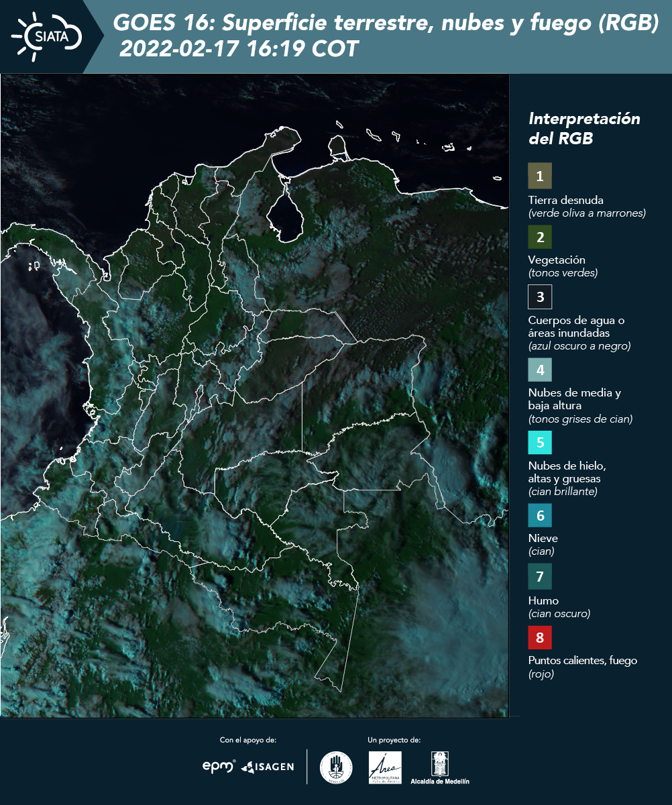Select legend swatch 4 for mid and low clouds
Viewport: 672px width, 805px height.
(540, 370)
